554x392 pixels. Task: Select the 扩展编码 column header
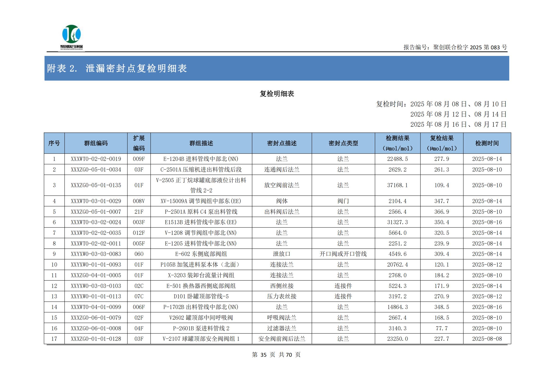pos(139,143)
